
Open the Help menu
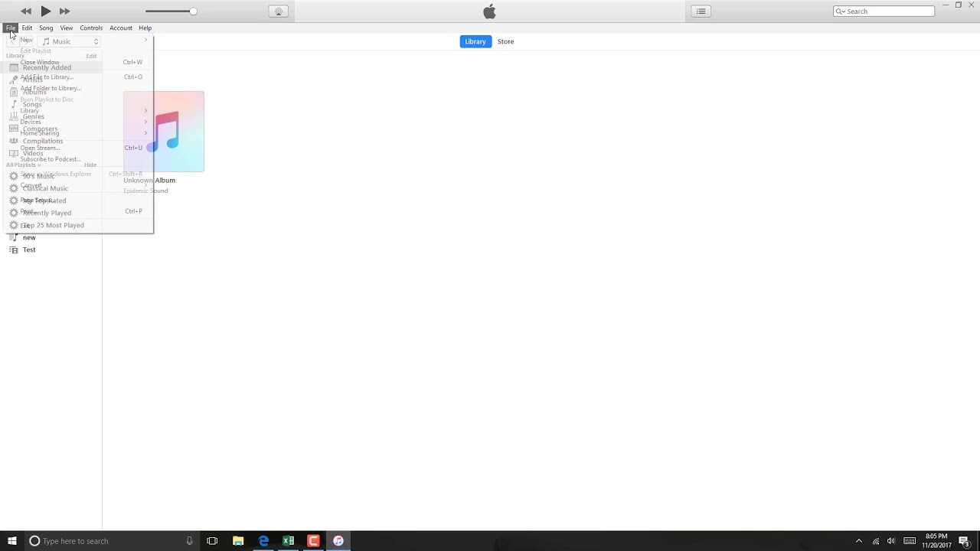click(145, 28)
